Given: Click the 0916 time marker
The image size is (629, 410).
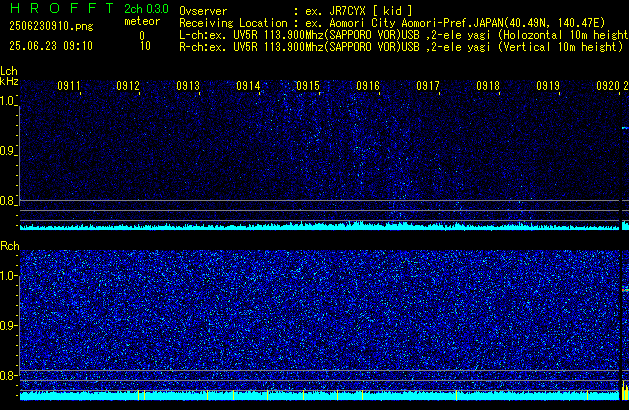Looking at the screenshot, I should 368,86.
